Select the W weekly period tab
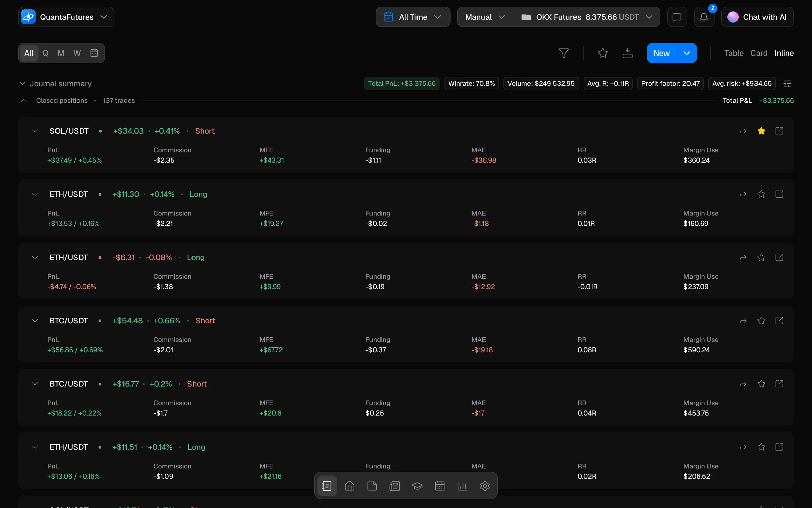Image resolution: width=812 pixels, height=508 pixels. click(77, 53)
